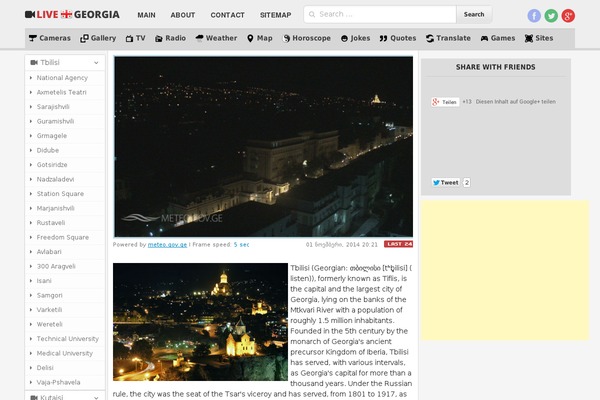600x400 pixels.
Task: Follow the meteo.gov.ge link
Action: pos(167,245)
